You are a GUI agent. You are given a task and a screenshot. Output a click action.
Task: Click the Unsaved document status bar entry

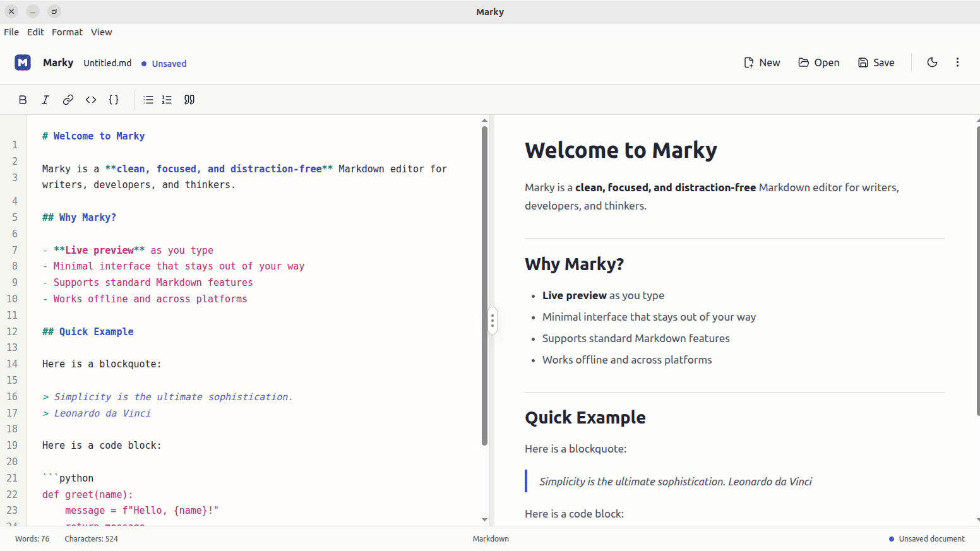pos(927,539)
